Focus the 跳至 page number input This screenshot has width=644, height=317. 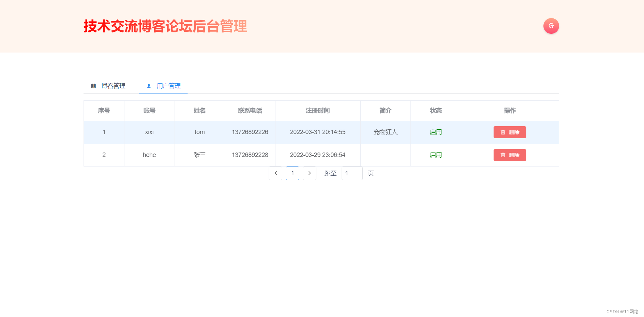pyautogui.click(x=352, y=173)
